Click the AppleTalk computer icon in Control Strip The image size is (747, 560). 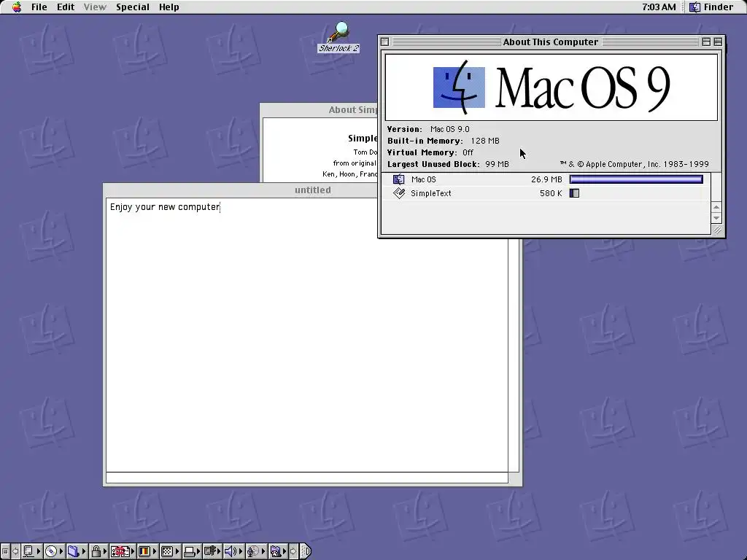tap(28, 551)
